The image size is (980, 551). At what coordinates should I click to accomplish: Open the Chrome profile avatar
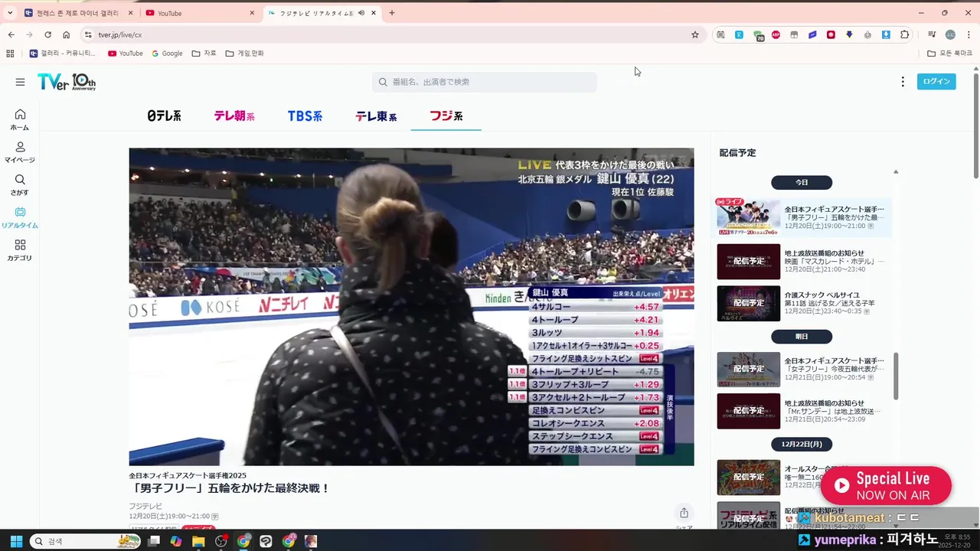click(x=950, y=34)
